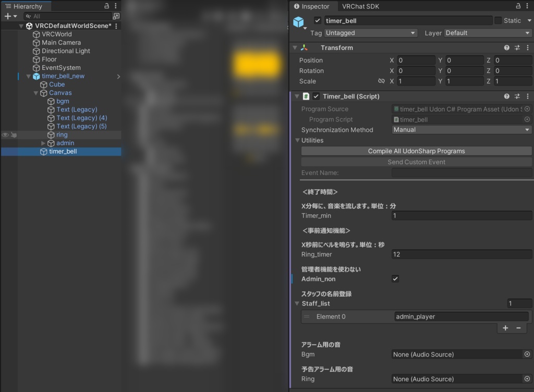Open the Hierarchy create (+) menu
This screenshot has height=392, width=534.
tap(10, 16)
